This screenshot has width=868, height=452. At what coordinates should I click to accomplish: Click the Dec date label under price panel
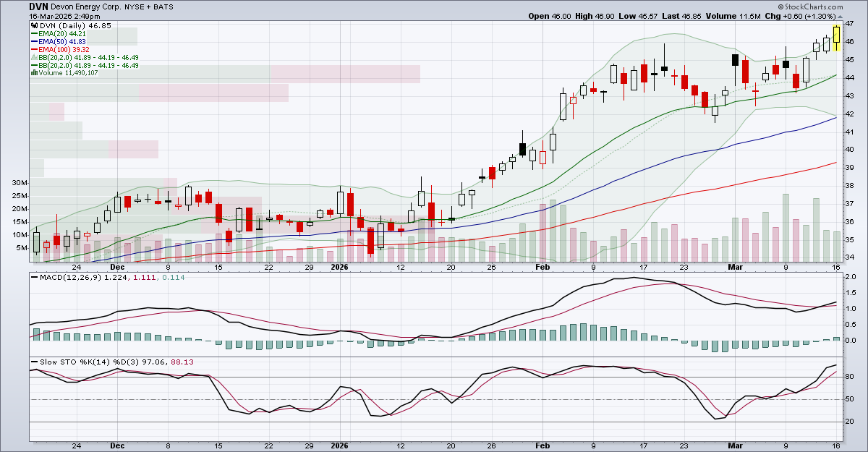pyautogui.click(x=117, y=267)
